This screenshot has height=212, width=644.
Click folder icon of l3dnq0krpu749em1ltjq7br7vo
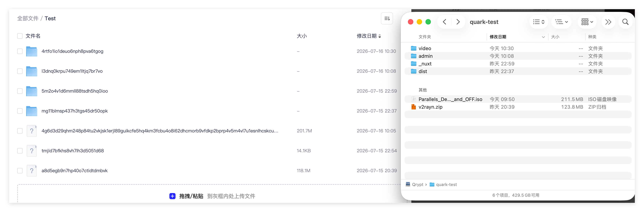32,71
